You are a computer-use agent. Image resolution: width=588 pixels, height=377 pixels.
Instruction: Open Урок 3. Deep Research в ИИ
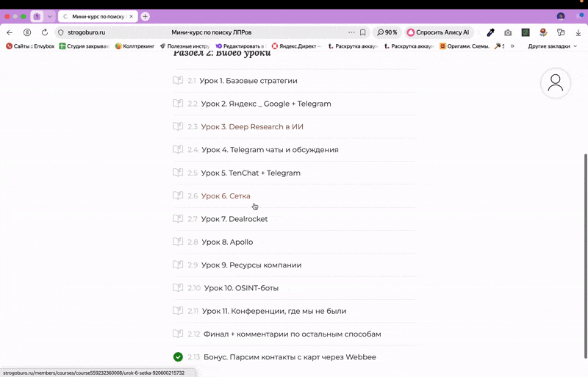point(252,127)
